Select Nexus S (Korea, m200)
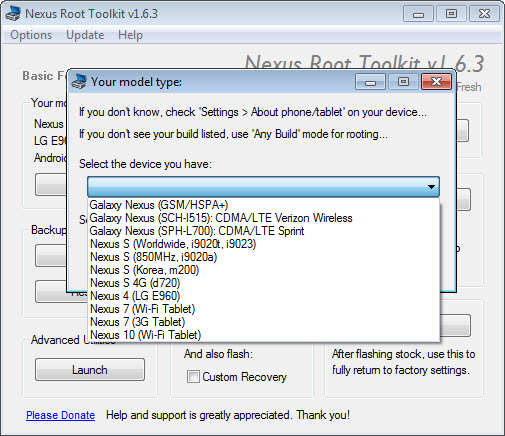The width and height of the screenshot is (505, 436). 263,270
